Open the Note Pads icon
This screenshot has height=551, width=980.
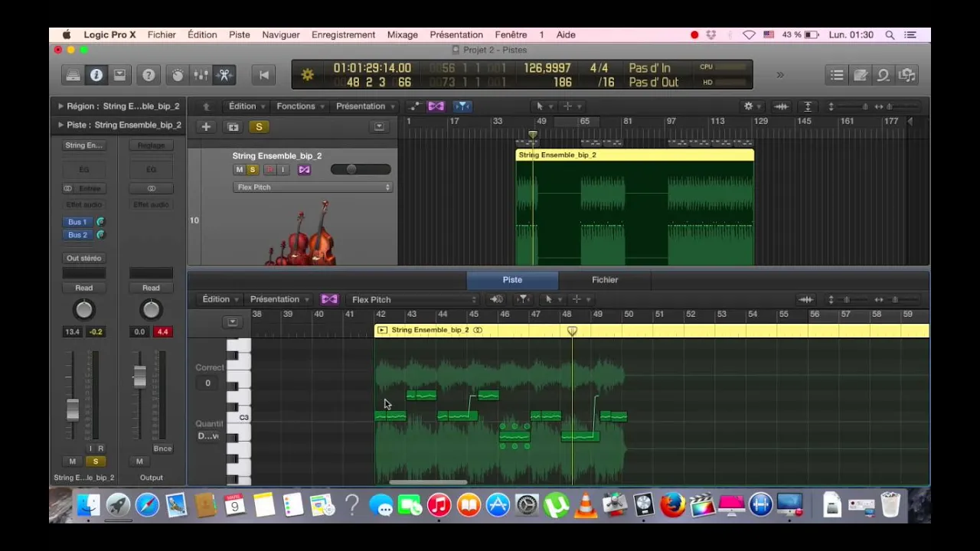pos(861,75)
